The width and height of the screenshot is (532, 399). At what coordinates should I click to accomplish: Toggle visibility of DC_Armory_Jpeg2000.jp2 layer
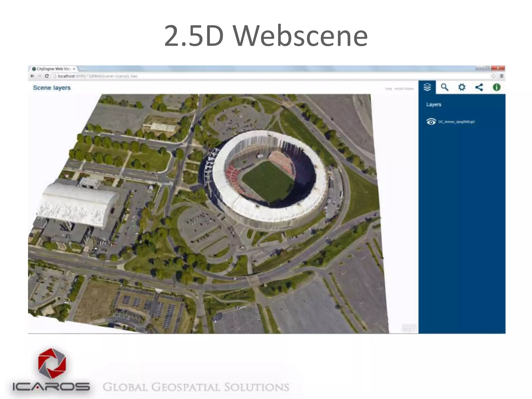click(x=431, y=122)
